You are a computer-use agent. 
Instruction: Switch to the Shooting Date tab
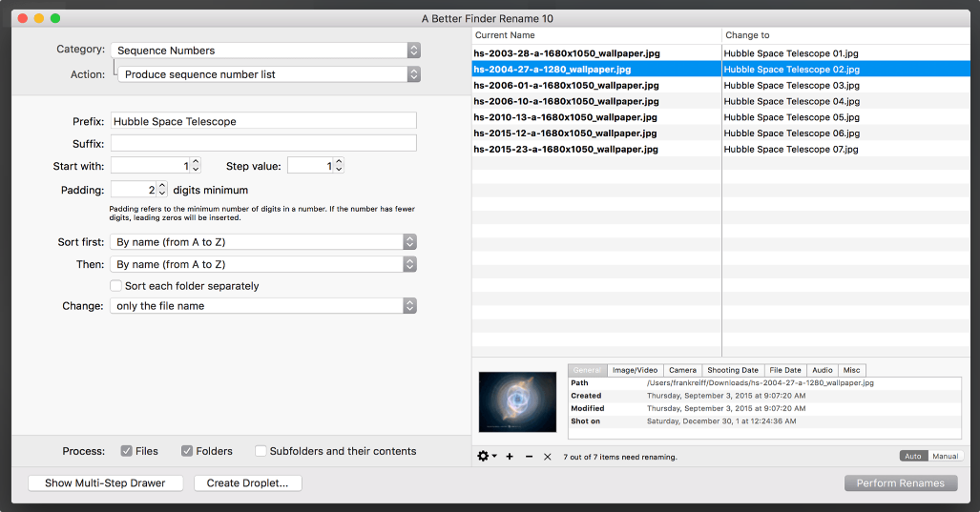click(733, 370)
